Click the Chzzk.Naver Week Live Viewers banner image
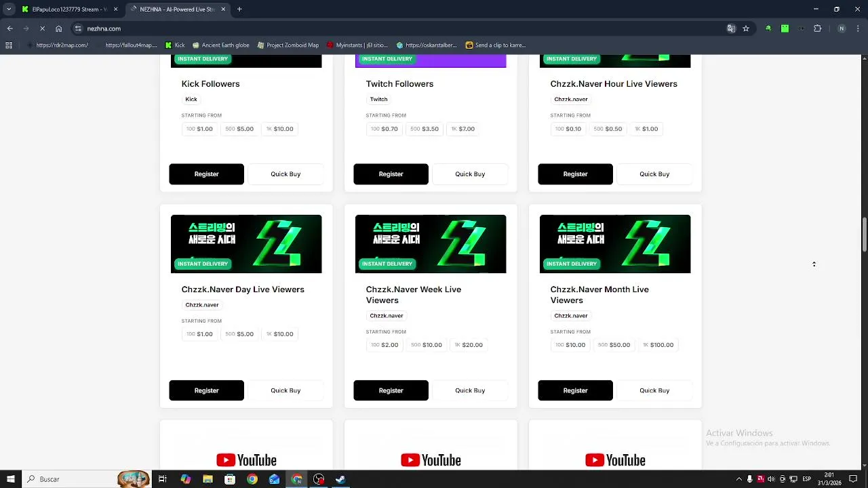The height and width of the screenshot is (488, 868). coord(431,244)
